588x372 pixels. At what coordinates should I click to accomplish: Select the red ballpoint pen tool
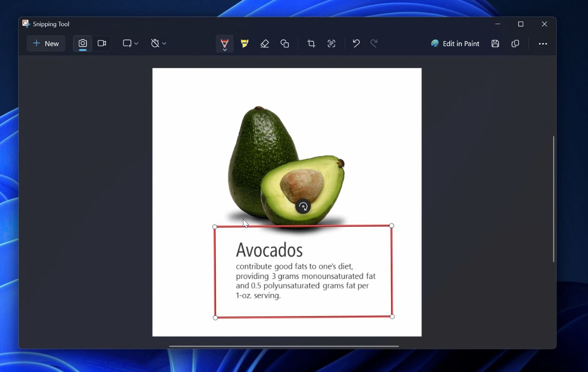coord(224,43)
